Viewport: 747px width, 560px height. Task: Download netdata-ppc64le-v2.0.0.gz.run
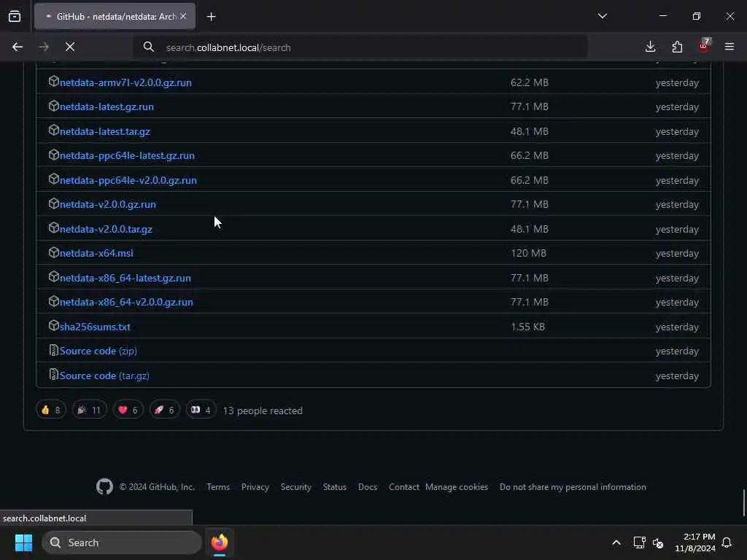[x=128, y=181]
